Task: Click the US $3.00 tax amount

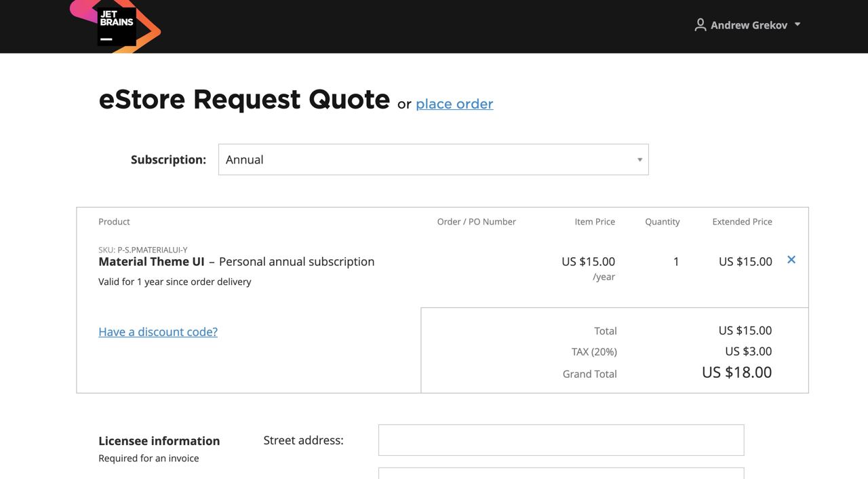Action: coord(749,351)
